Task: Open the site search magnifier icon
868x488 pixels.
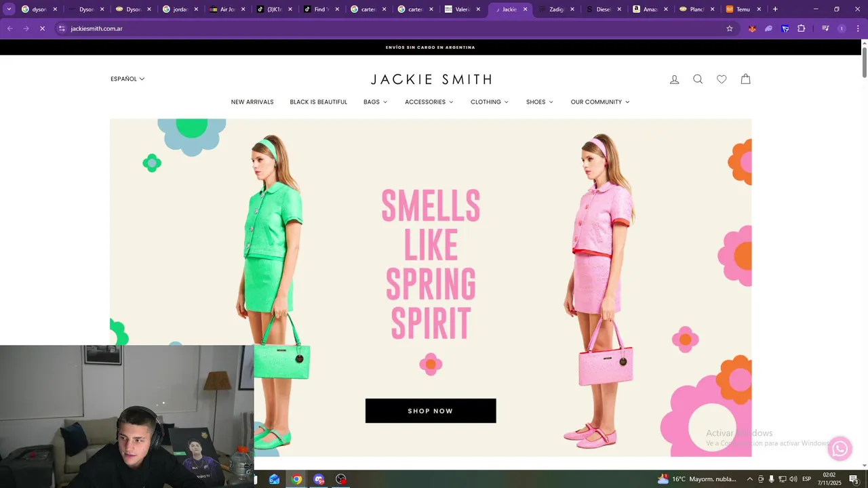Action: click(x=698, y=79)
